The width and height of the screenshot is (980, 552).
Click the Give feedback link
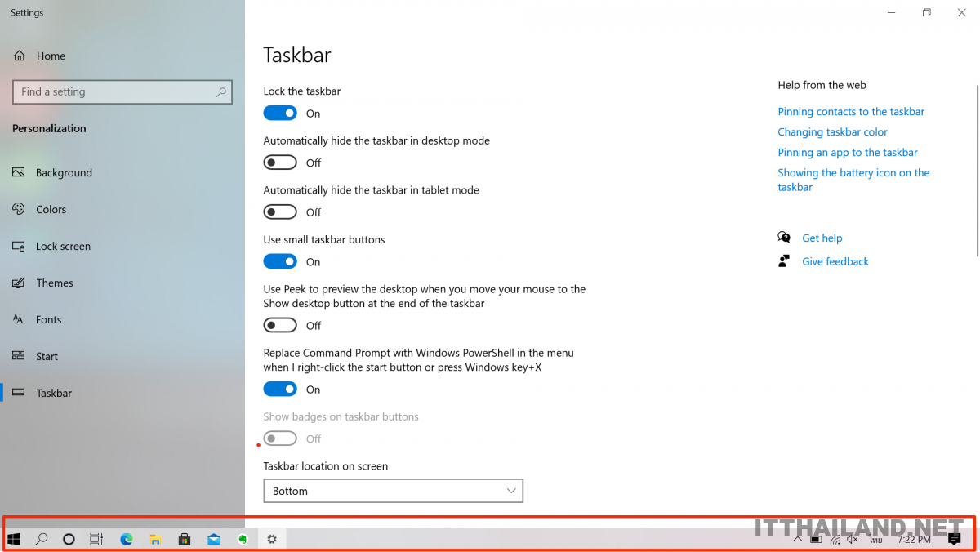(x=835, y=261)
